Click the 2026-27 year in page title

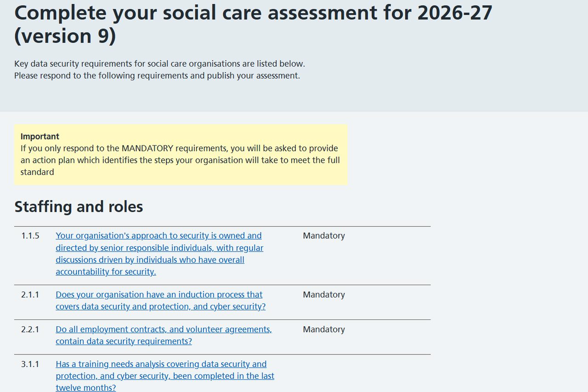455,12
